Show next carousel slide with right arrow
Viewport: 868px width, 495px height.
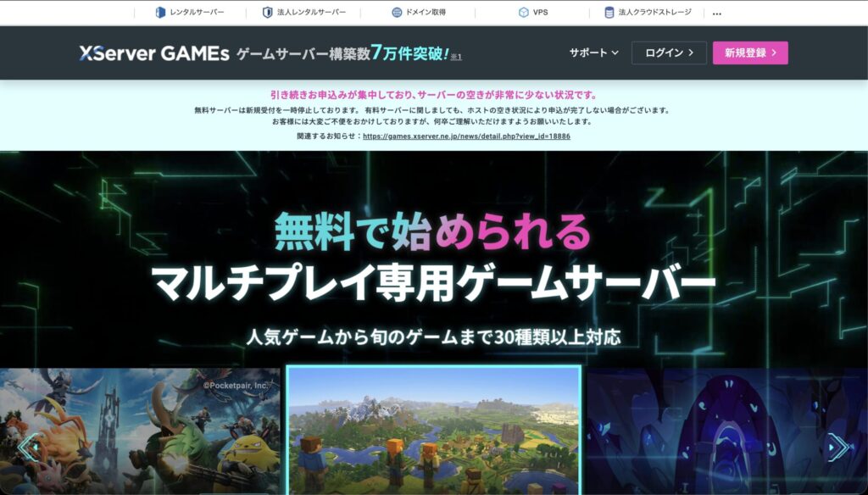coord(838,447)
